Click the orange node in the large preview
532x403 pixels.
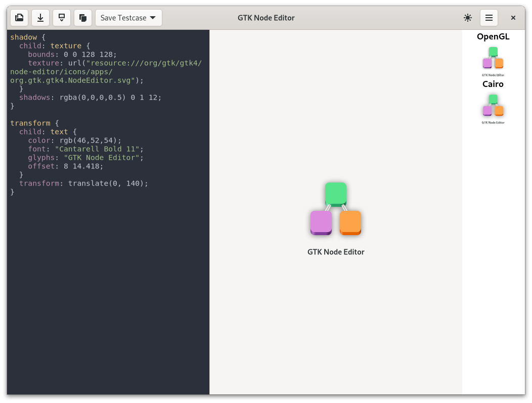350,222
